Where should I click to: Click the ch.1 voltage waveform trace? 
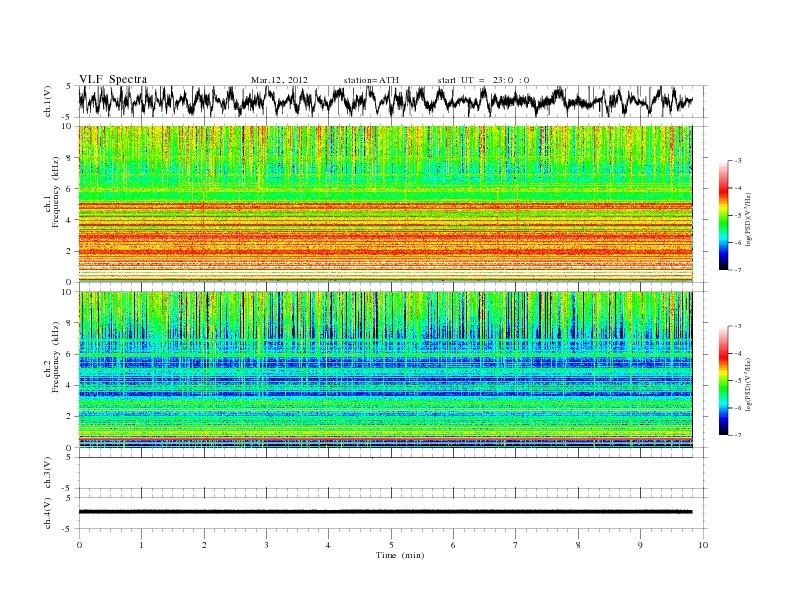385,101
